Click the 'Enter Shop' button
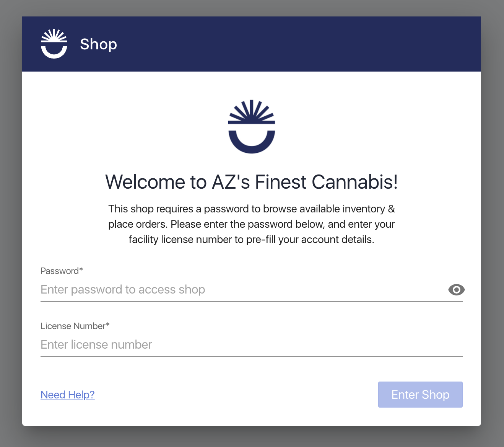 pos(420,395)
